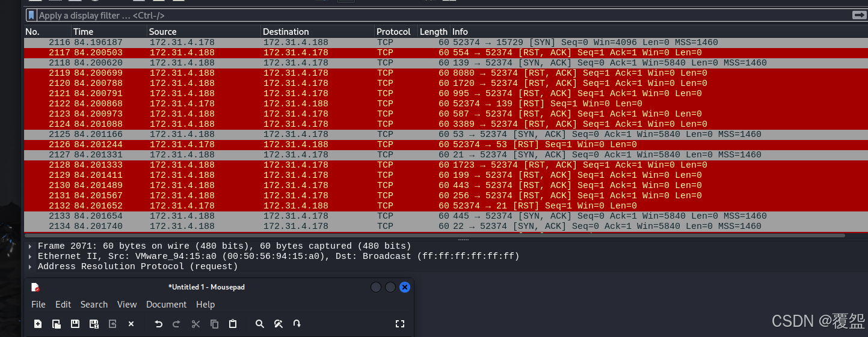
Task: Select packet 2118 SYN, ACK from port 139
Action: click(x=445, y=63)
